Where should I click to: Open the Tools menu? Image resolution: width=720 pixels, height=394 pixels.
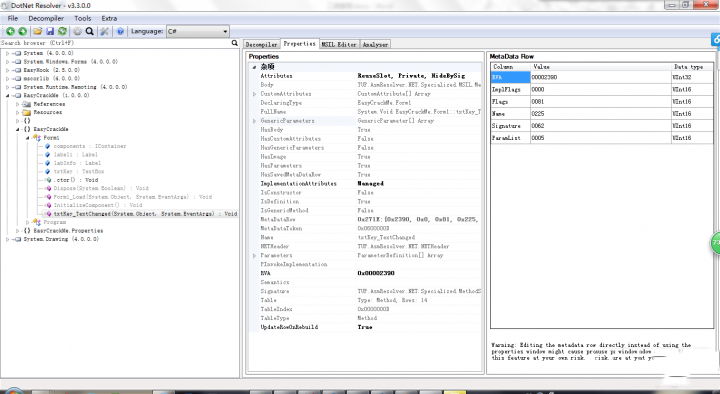(83, 18)
